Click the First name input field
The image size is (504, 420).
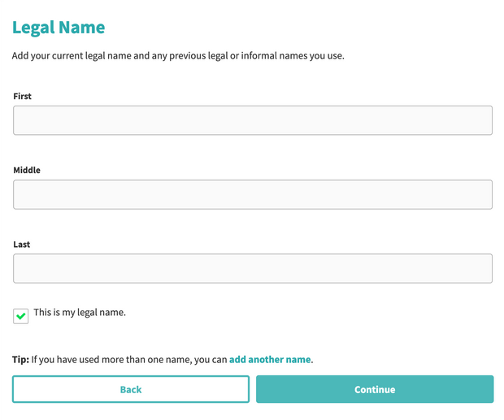click(x=252, y=120)
